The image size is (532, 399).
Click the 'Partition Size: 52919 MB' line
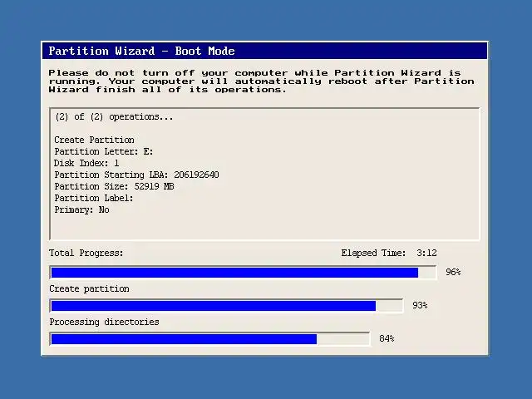pos(115,186)
